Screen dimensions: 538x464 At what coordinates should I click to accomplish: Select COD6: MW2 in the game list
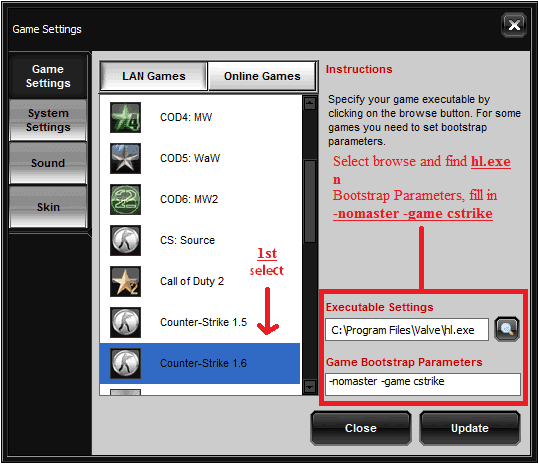pyautogui.click(x=200, y=199)
